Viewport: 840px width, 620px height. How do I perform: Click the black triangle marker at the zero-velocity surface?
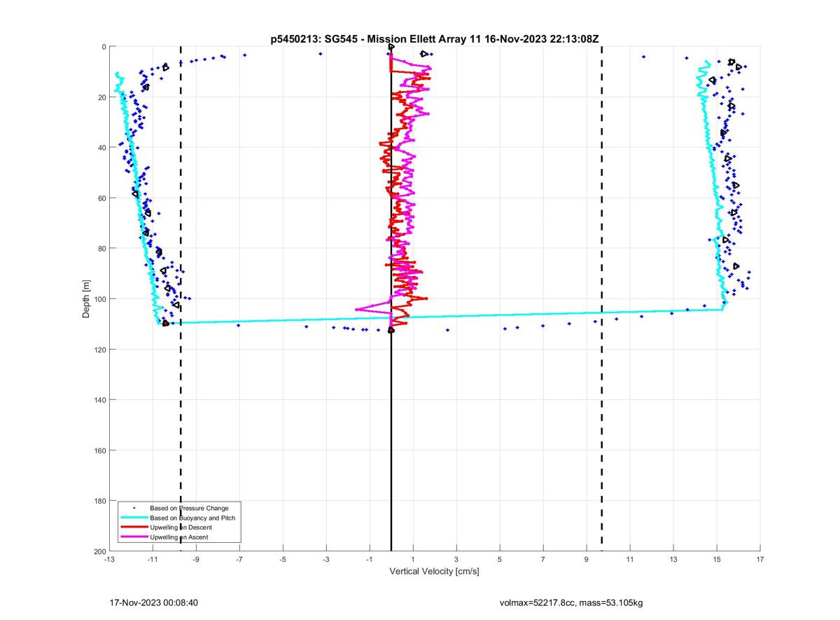[x=391, y=46]
